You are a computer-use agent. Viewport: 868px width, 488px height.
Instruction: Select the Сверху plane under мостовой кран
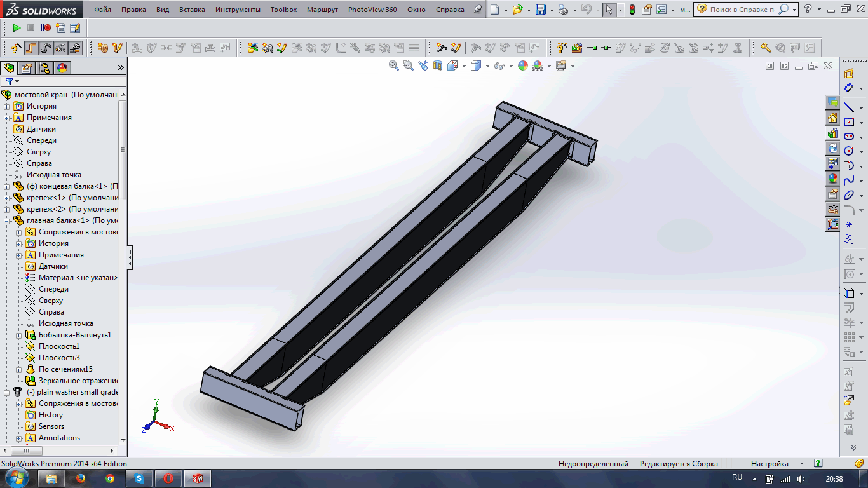(38, 152)
